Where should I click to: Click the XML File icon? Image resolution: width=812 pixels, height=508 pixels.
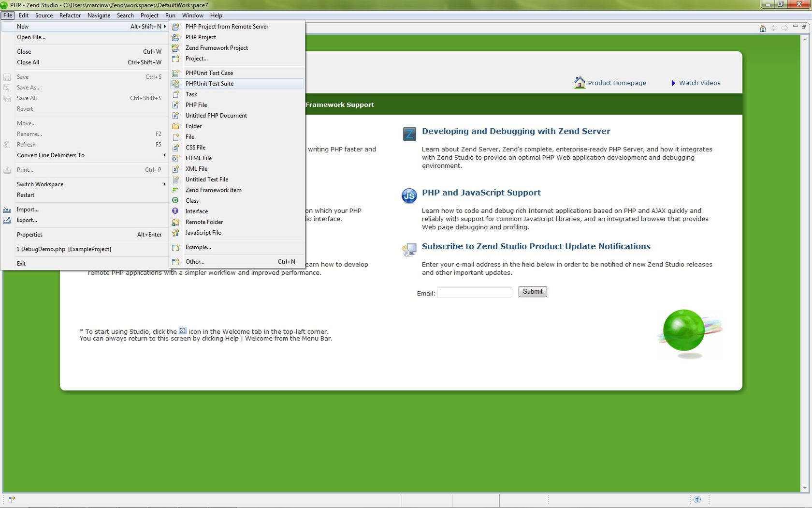(x=176, y=169)
